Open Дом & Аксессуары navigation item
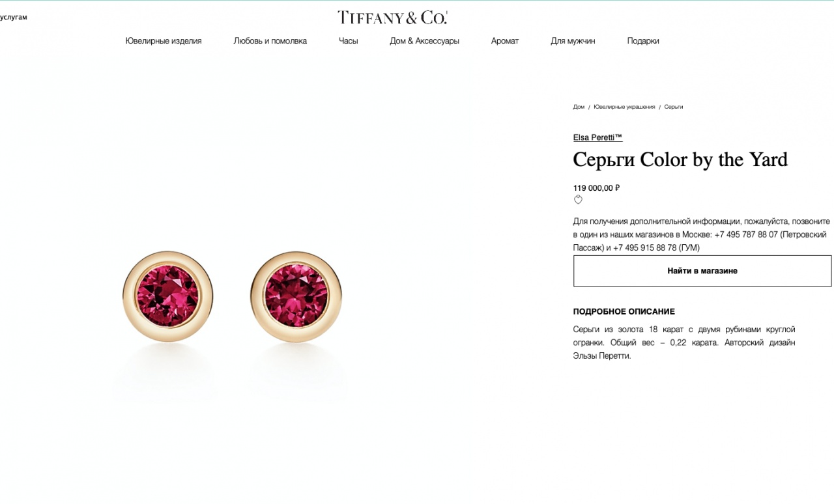 [424, 40]
